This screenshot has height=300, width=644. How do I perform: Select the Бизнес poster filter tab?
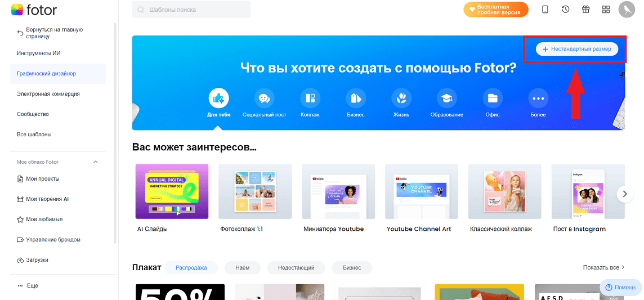352,267
